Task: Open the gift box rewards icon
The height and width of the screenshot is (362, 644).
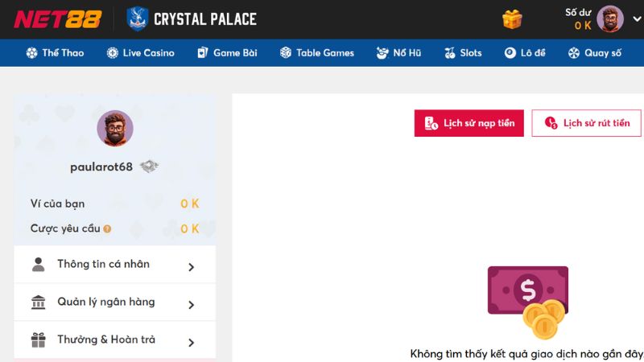Action: (x=513, y=19)
